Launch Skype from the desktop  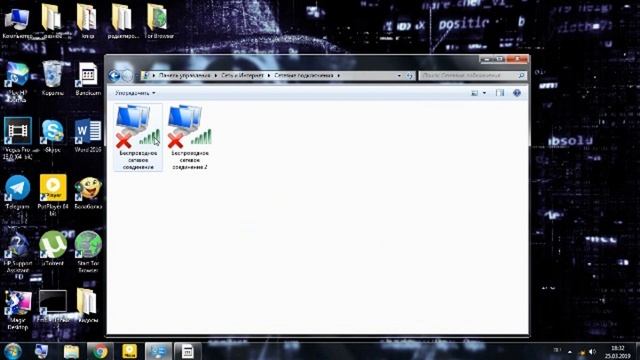pyautogui.click(x=53, y=136)
